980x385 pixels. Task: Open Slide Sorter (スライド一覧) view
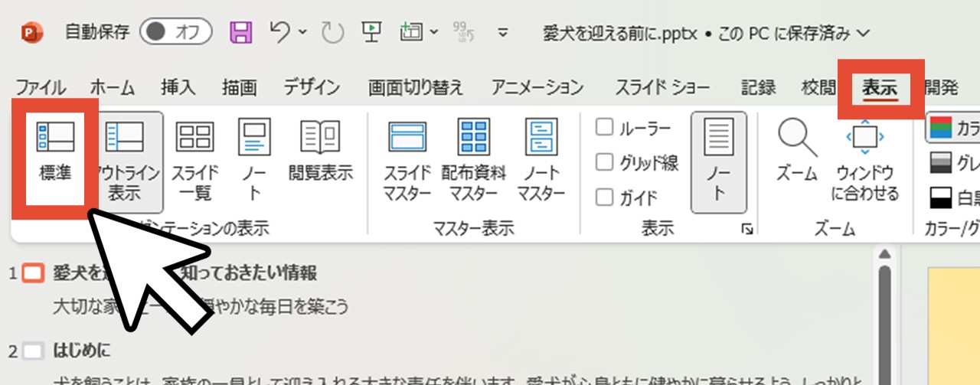click(x=195, y=162)
